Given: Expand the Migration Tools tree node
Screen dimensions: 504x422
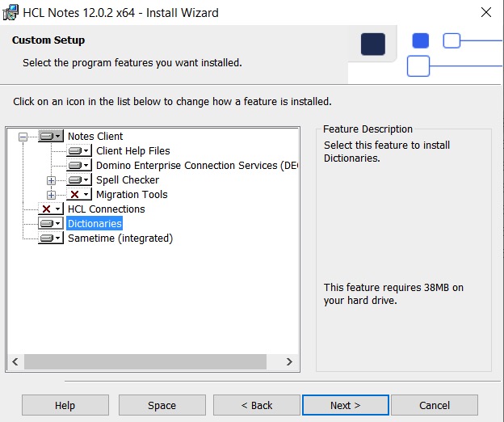Looking at the screenshot, I should (51, 195).
